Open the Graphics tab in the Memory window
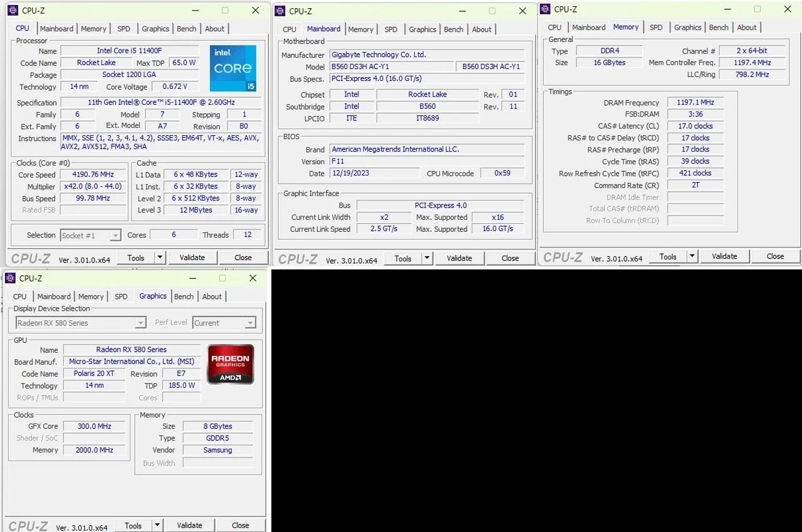802x532 pixels. click(687, 28)
